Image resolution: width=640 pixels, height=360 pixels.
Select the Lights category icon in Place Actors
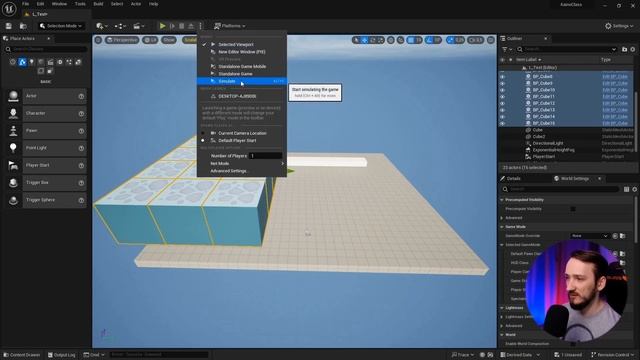(31, 62)
